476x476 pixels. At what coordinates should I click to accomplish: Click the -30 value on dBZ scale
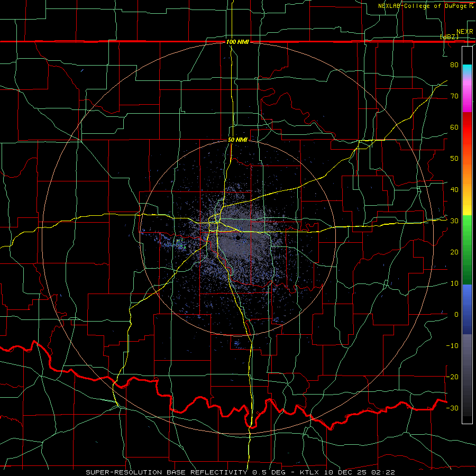tap(452, 408)
